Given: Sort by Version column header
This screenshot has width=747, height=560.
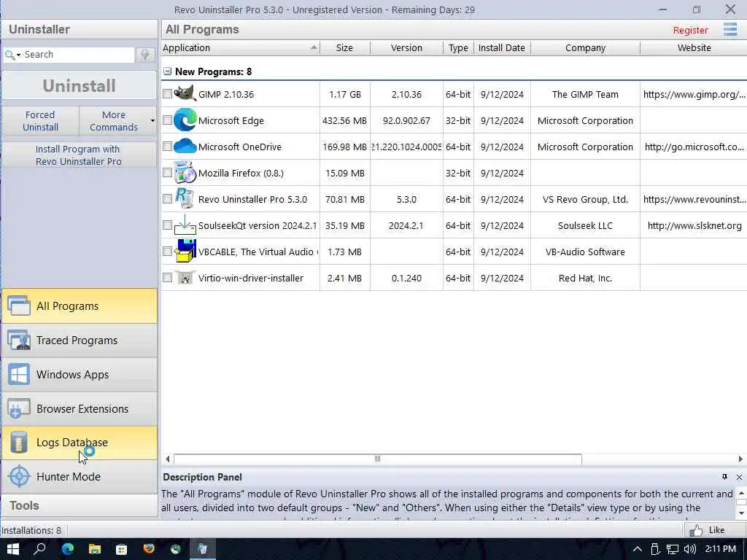Looking at the screenshot, I should 406,47.
